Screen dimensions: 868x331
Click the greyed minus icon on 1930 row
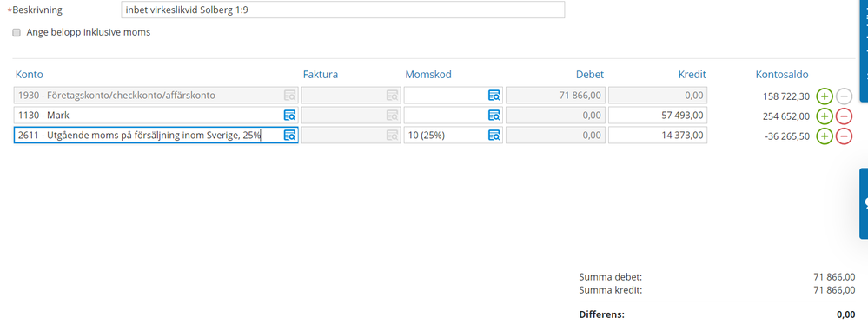(x=844, y=96)
